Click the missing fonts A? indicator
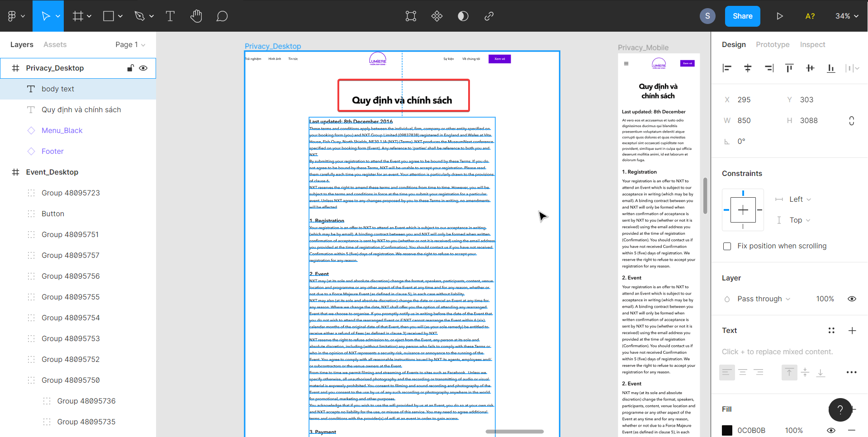This screenshot has width=868, height=437. pos(810,16)
